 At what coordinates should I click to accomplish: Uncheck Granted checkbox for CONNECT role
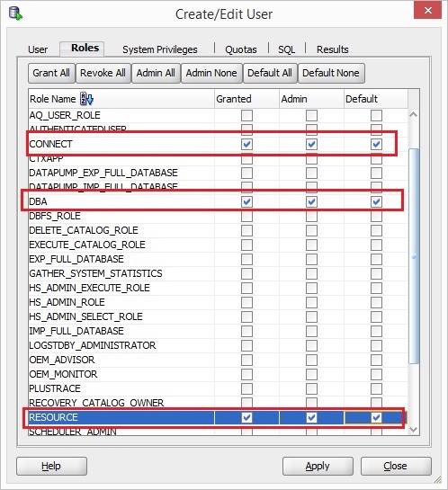pyautogui.click(x=246, y=145)
